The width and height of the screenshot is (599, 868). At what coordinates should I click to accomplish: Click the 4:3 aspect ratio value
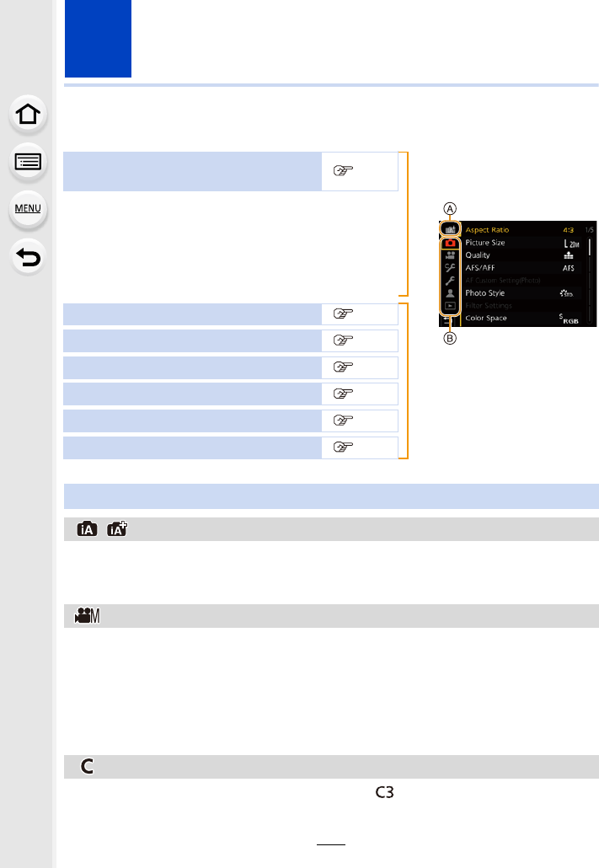(x=569, y=230)
